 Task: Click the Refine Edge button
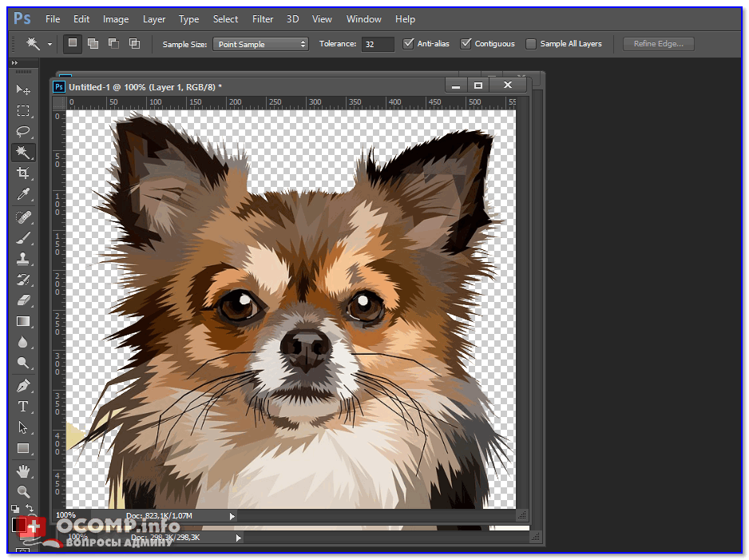[658, 44]
